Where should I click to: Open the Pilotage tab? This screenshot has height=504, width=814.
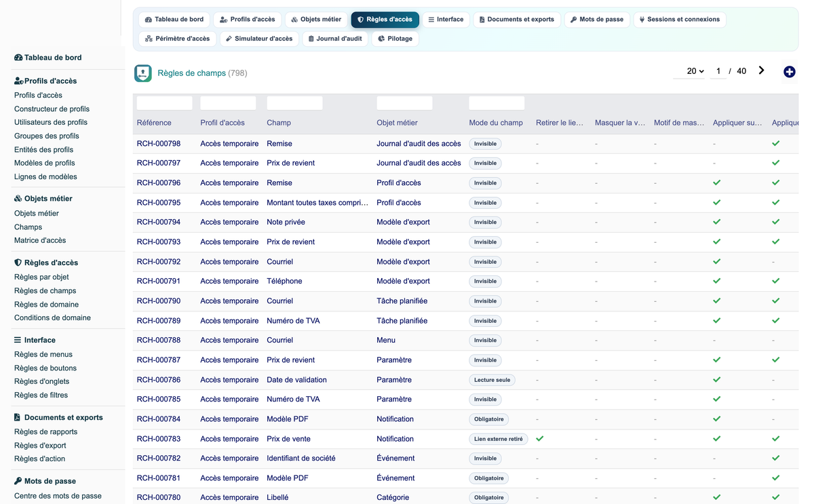pyautogui.click(x=395, y=39)
